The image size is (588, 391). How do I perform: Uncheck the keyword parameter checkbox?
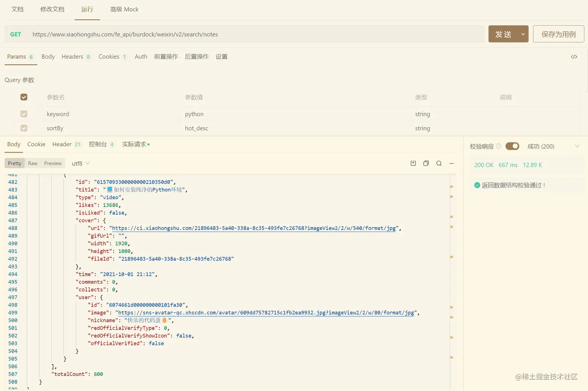24,114
